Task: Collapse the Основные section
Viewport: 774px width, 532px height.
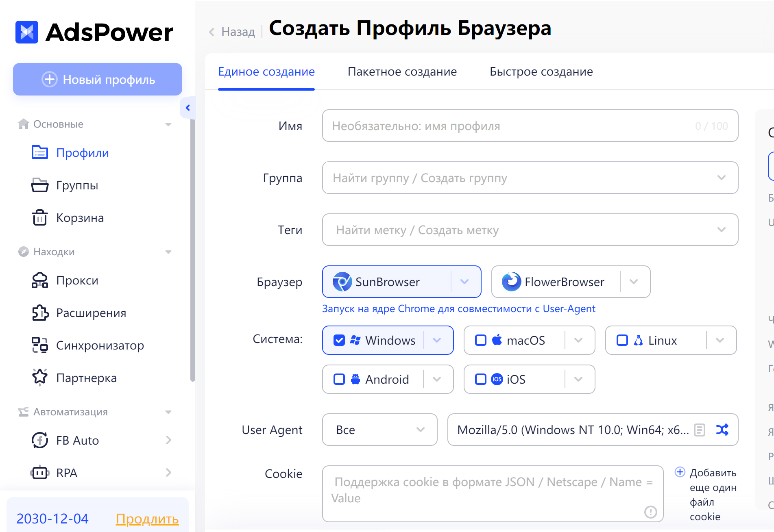Action: click(168, 124)
